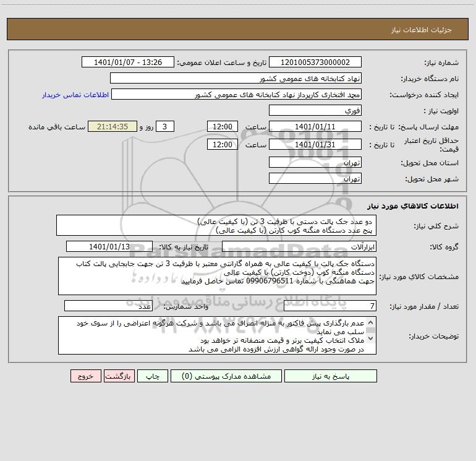Click the اطلاعات کالاهای مورد نیاز heading
Screen dimensions: 476x461
413,206
